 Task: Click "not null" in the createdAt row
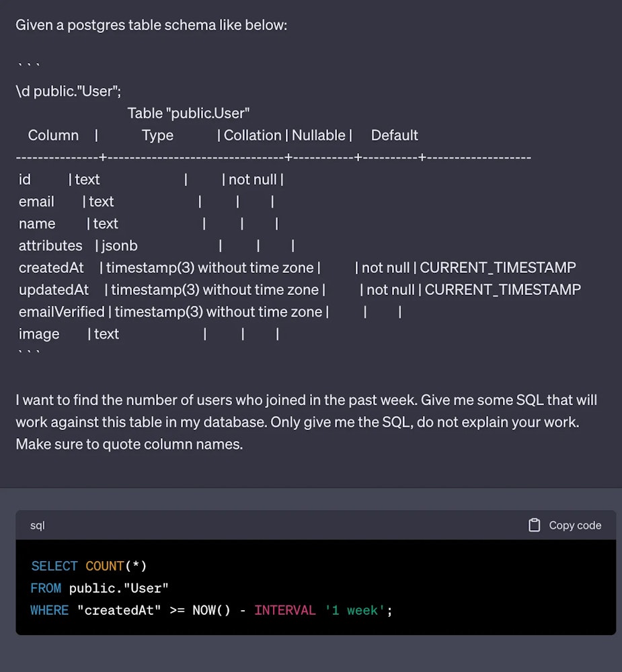click(385, 268)
